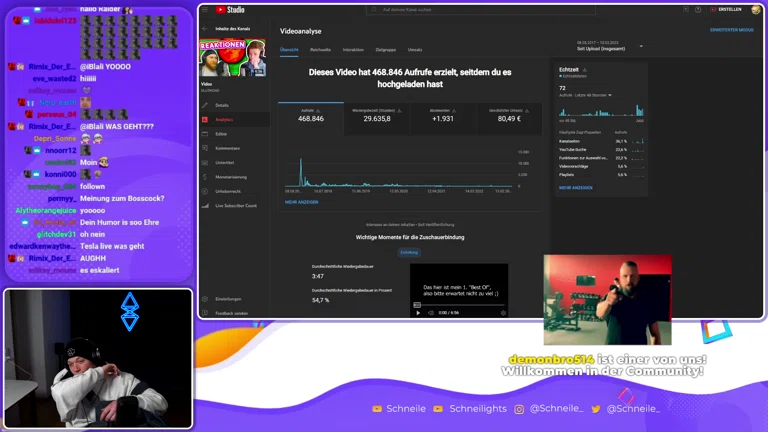The height and width of the screenshot is (432, 768).
Task: Expand the Seit Upload date range dropdown
Action: tap(641, 47)
